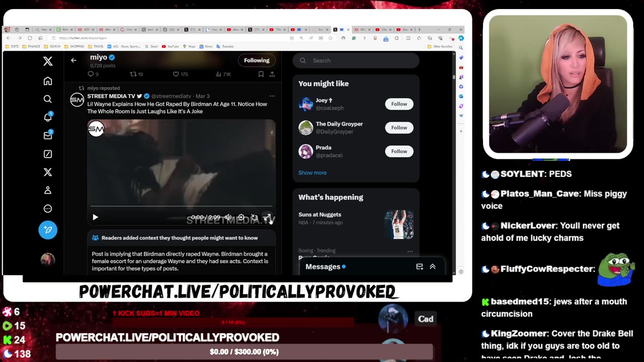
Task: Click the Following button on miyo's profile
Action: point(257,60)
